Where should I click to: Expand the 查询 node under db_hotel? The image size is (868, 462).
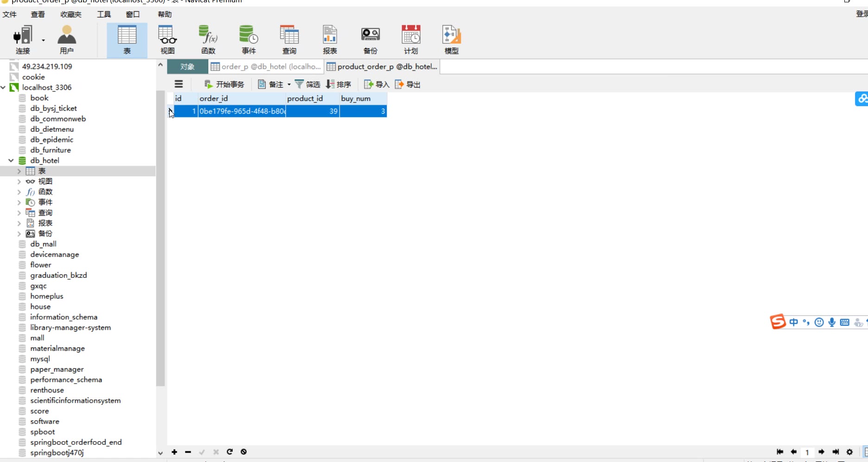point(19,213)
